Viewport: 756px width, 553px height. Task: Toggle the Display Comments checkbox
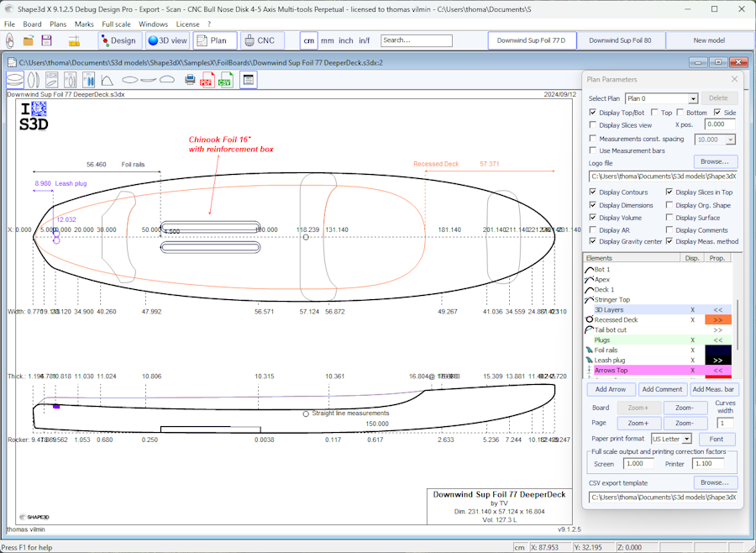[x=669, y=229]
